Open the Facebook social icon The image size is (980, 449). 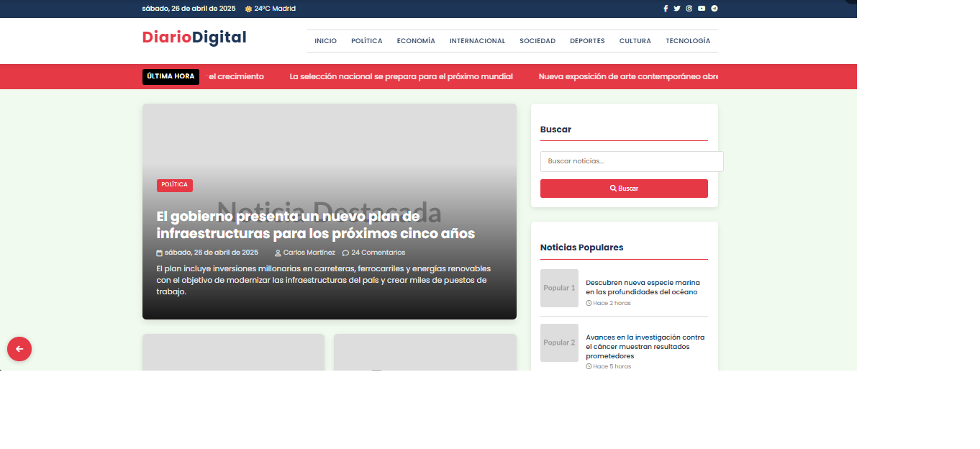[666, 8]
